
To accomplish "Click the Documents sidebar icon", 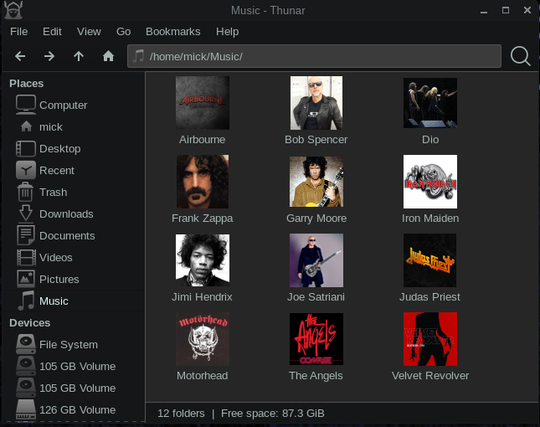I will 26,235.
